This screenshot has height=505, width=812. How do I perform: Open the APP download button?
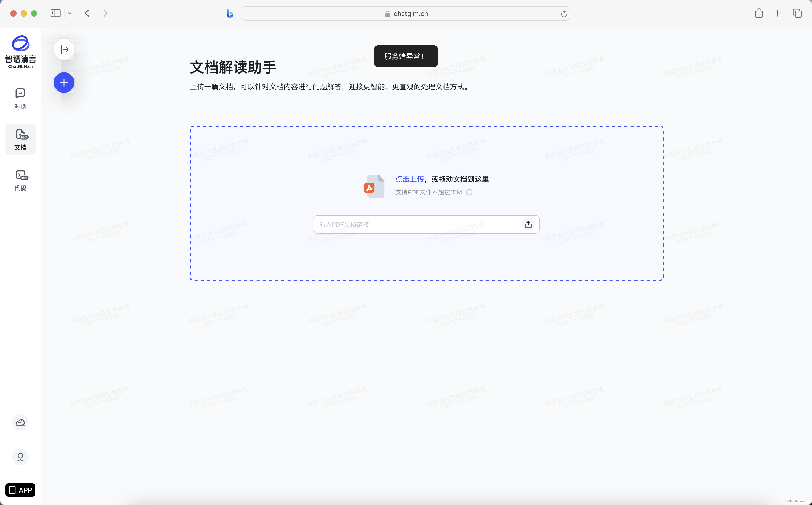click(20, 490)
